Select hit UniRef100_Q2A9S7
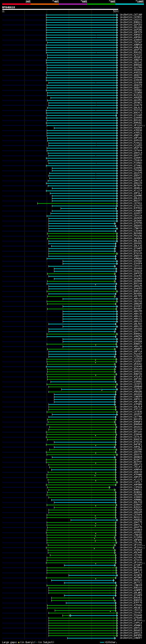The height and width of the screenshot is (644, 146). tap(131, 213)
